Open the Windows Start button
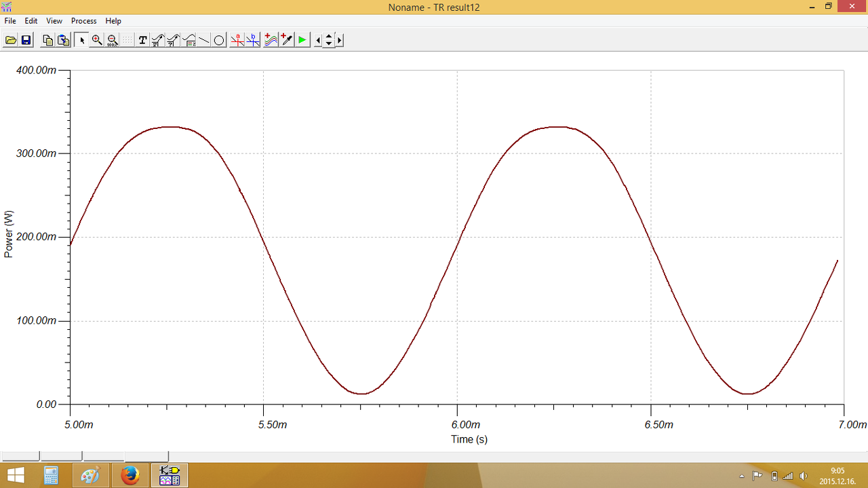868x488 pixels. click(15, 475)
